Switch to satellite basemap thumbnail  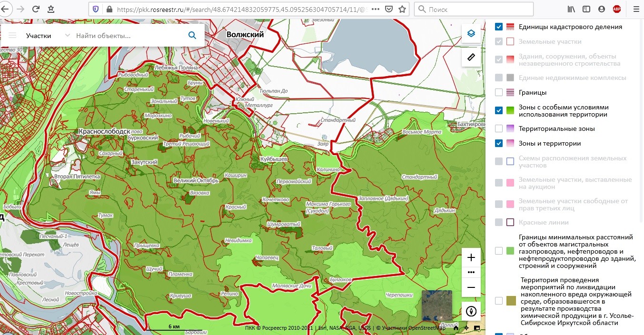click(437, 305)
